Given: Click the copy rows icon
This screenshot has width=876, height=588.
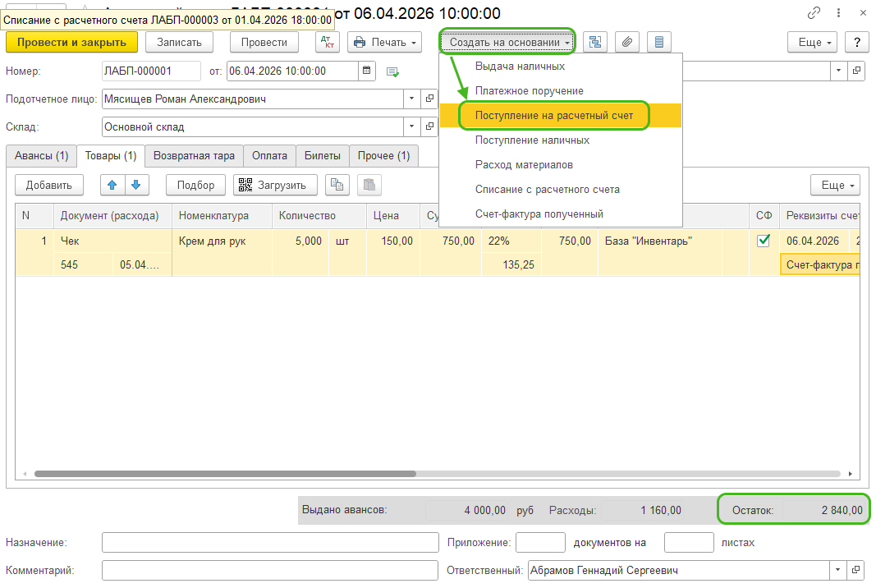Looking at the screenshot, I should coord(337,185).
